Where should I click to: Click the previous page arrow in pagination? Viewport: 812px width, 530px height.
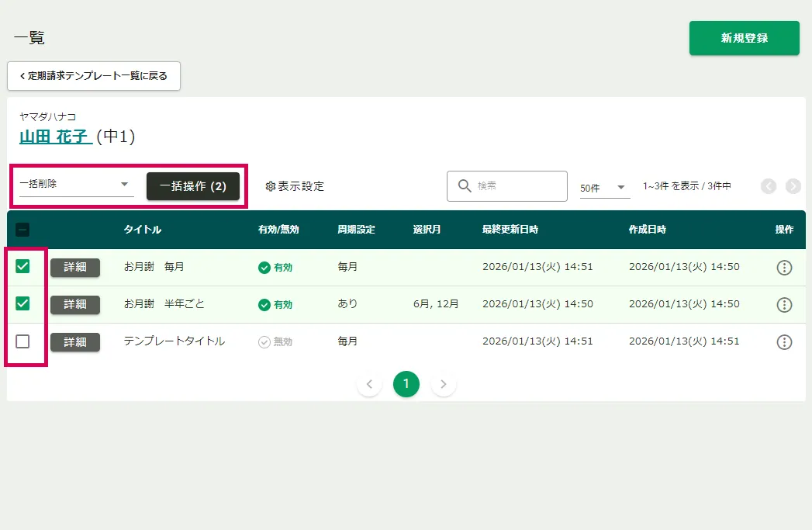point(369,384)
